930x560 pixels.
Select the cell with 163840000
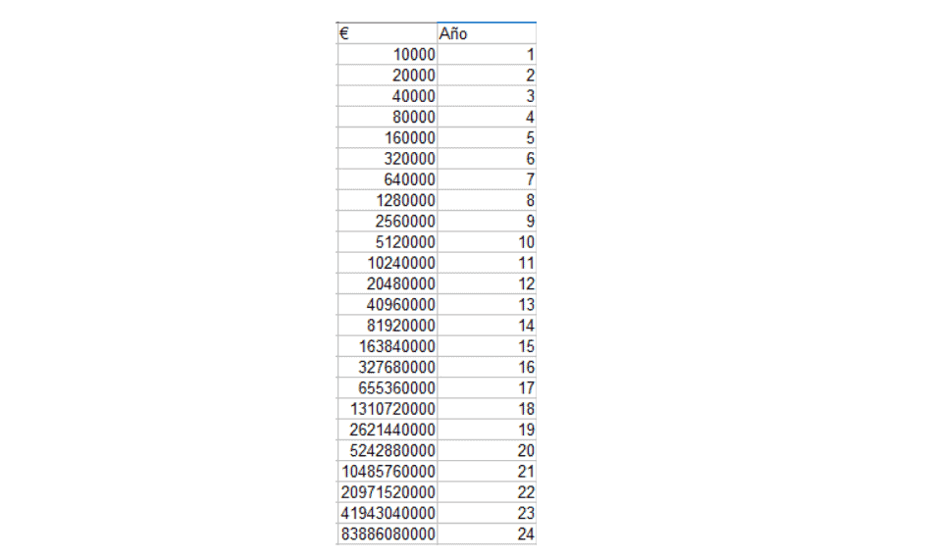click(x=387, y=346)
